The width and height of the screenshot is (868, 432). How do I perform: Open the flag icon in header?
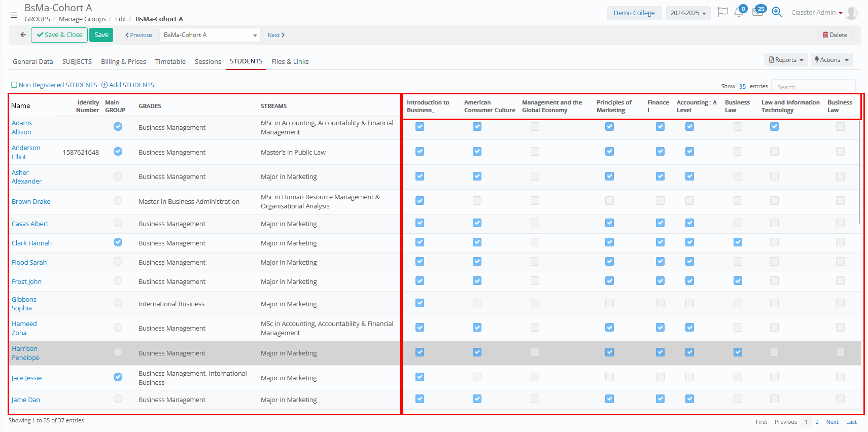(x=722, y=12)
